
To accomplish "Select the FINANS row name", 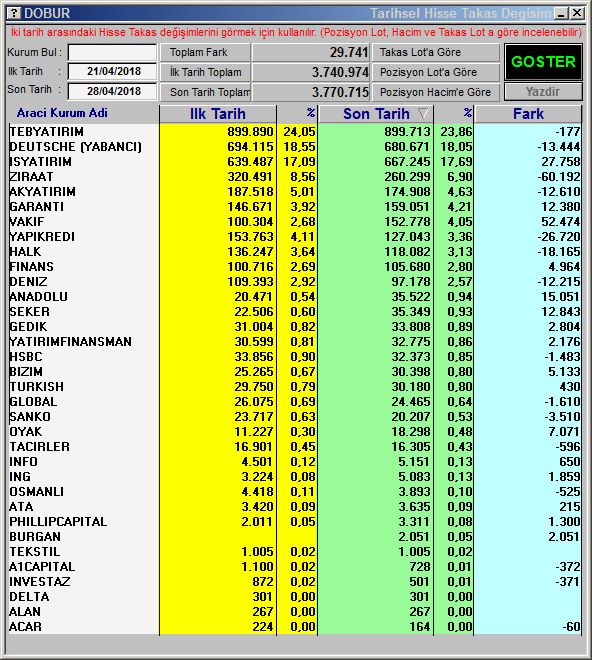I will point(32,267).
